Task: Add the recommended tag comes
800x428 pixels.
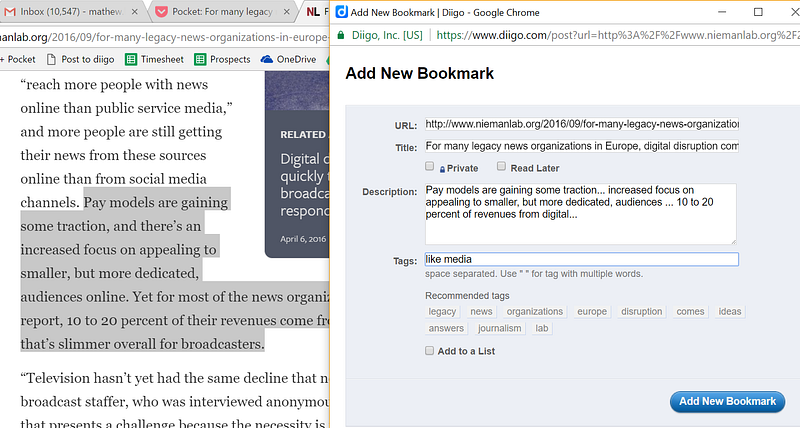Action: click(690, 312)
